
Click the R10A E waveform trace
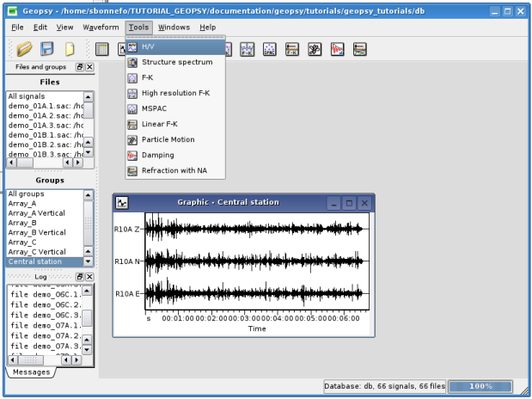point(254,293)
